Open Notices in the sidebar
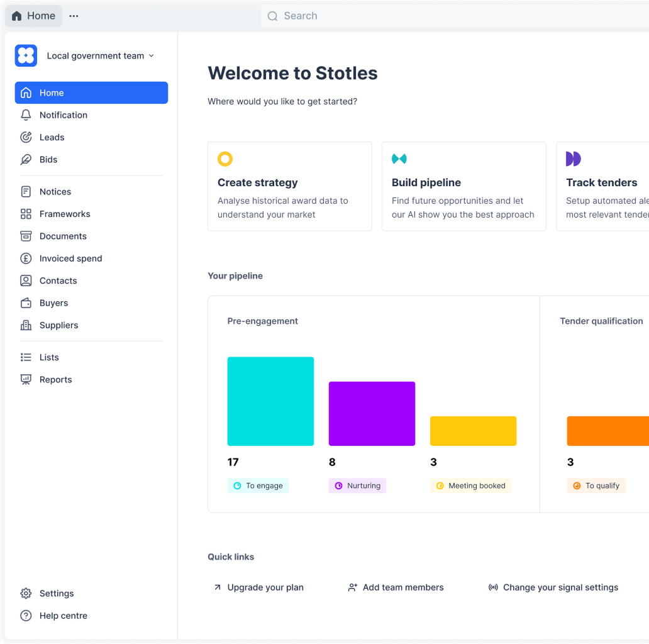 (91, 192)
